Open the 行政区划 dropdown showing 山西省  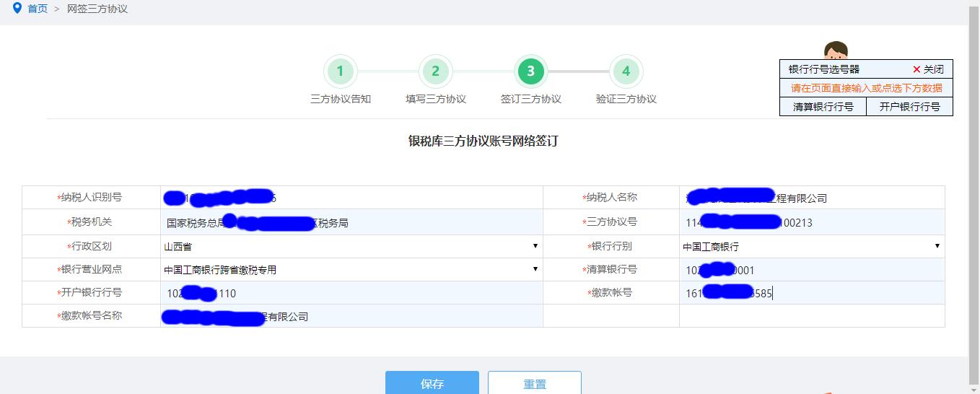coord(351,246)
